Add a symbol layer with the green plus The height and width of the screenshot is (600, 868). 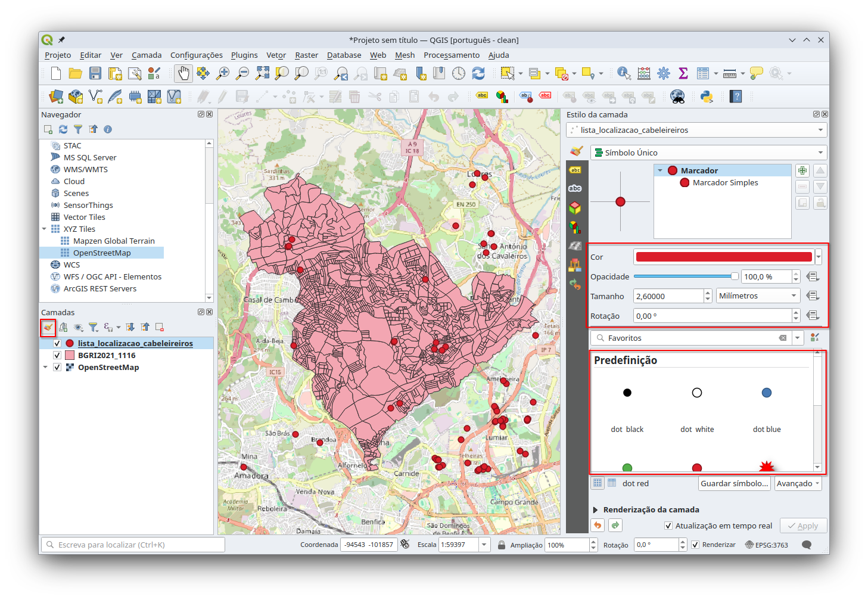tap(802, 170)
